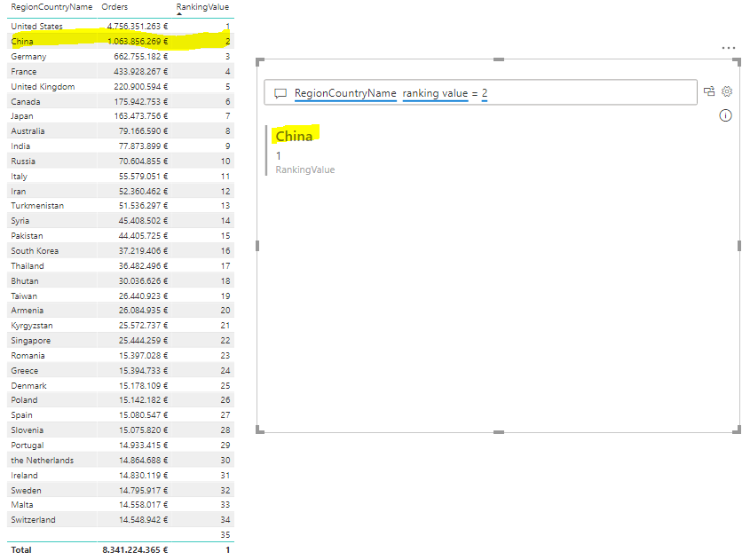
Task: Click the convert Q&A result to visual icon
Action: tap(709, 91)
